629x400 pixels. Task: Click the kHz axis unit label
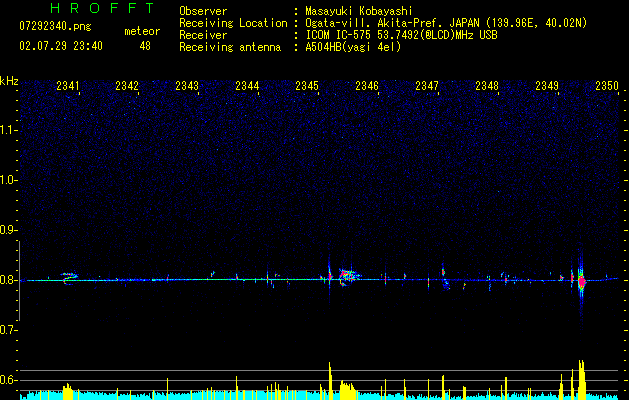click(x=9, y=81)
